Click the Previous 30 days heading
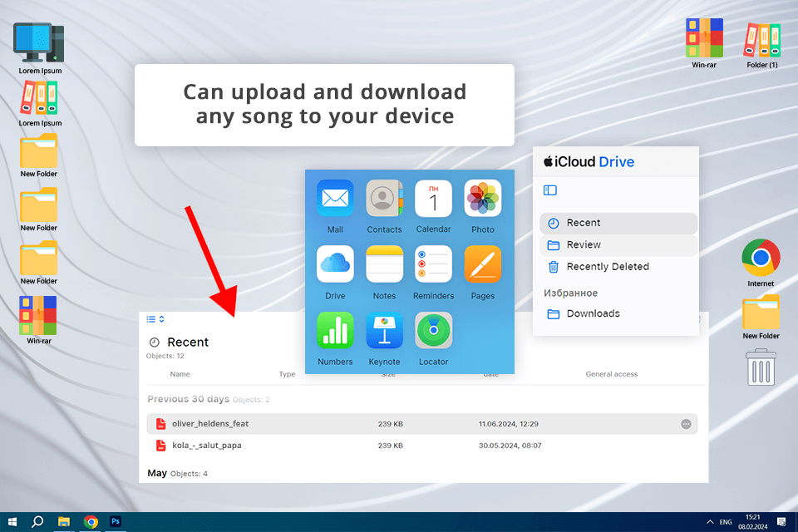This screenshot has height=532, width=798. tap(189, 399)
